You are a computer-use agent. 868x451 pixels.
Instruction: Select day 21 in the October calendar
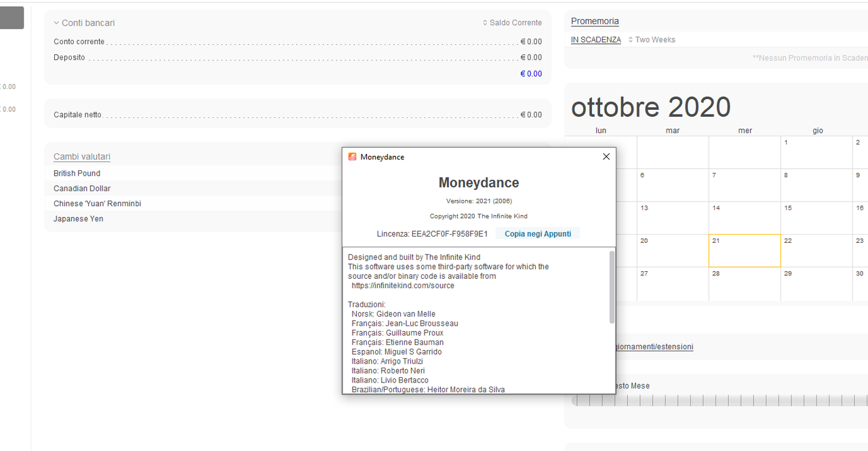745,251
